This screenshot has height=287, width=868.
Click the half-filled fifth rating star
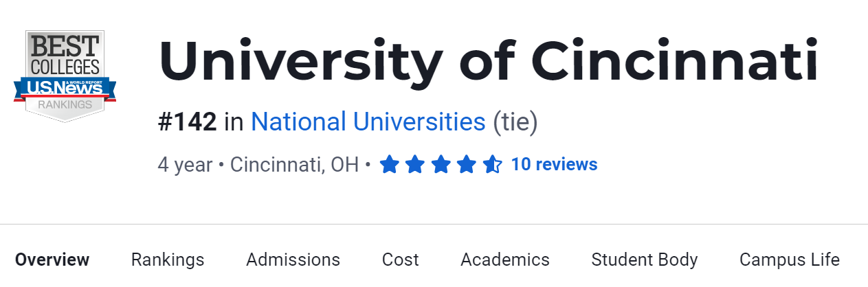point(492,165)
